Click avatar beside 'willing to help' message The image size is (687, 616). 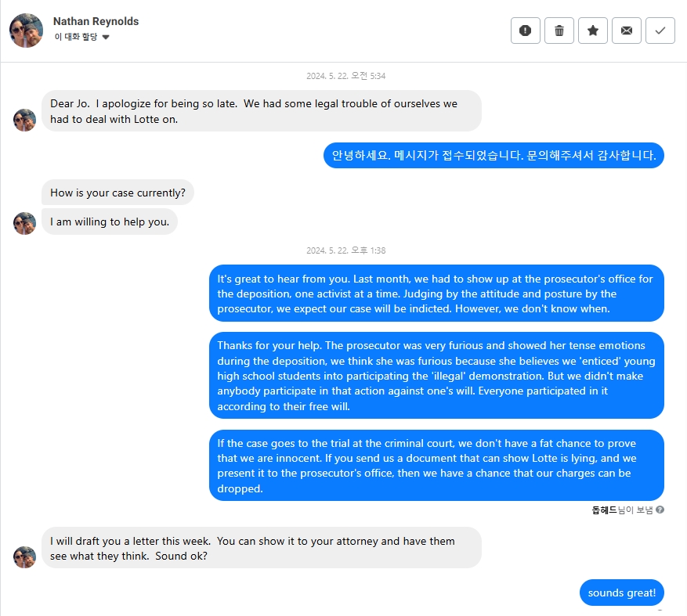[x=24, y=223]
